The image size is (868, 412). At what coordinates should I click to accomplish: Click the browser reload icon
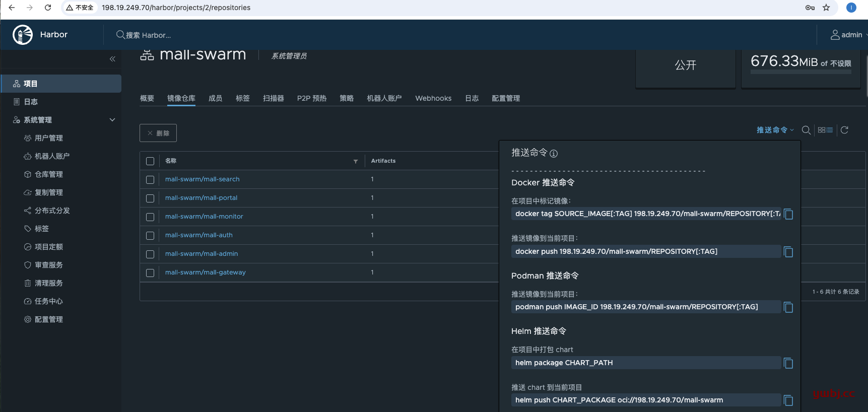48,8
